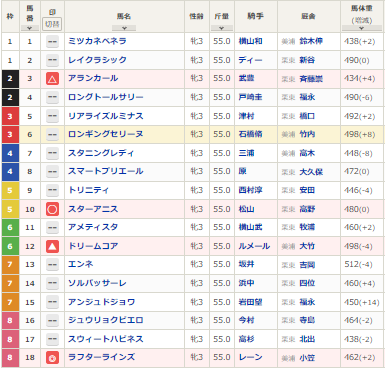This screenshot has height=368, width=385.
Task: Open trainer 四位 stable link
Action: coord(307,283)
